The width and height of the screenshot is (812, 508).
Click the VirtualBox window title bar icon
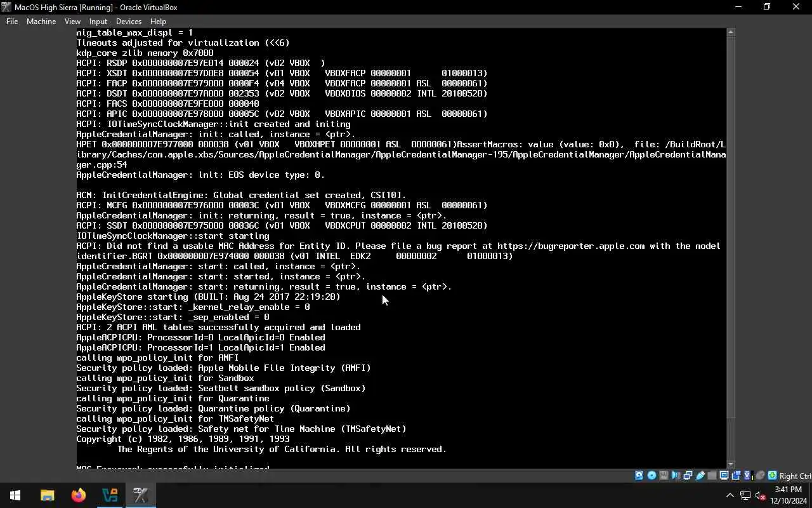[6, 7]
